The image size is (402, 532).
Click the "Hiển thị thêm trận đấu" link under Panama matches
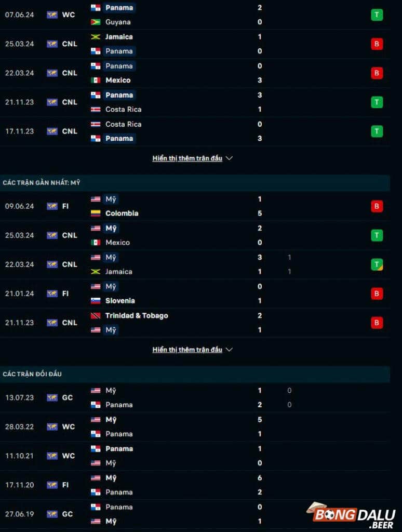point(187,158)
